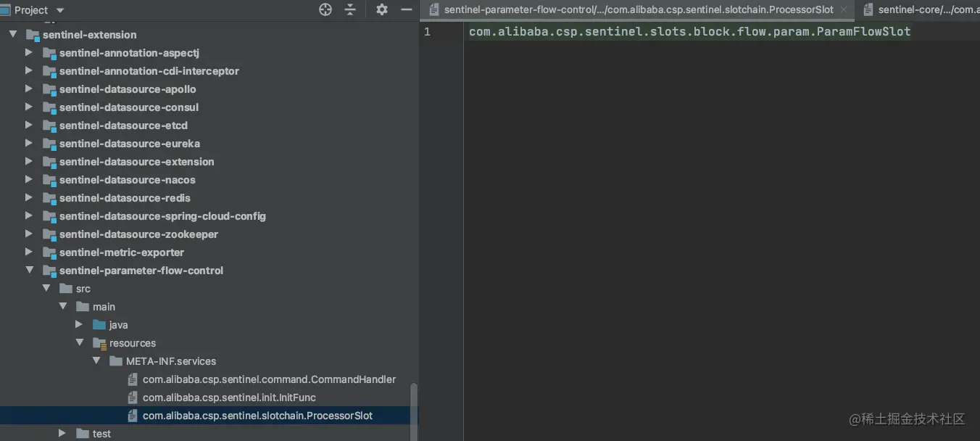980x441 pixels.
Task: Expand sentinel-metric-exporter module
Action: click(29, 252)
